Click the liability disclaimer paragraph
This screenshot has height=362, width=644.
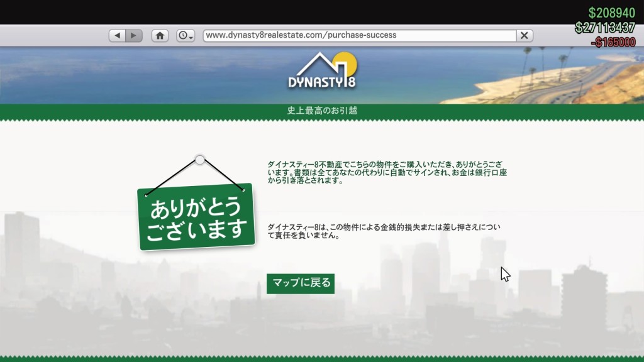click(387, 231)
